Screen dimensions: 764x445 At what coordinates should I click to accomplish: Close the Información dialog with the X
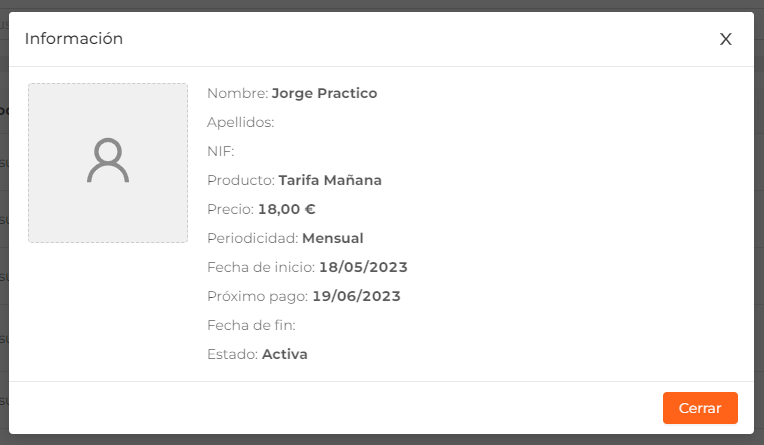pyautogui.click(x=726, y=39)
